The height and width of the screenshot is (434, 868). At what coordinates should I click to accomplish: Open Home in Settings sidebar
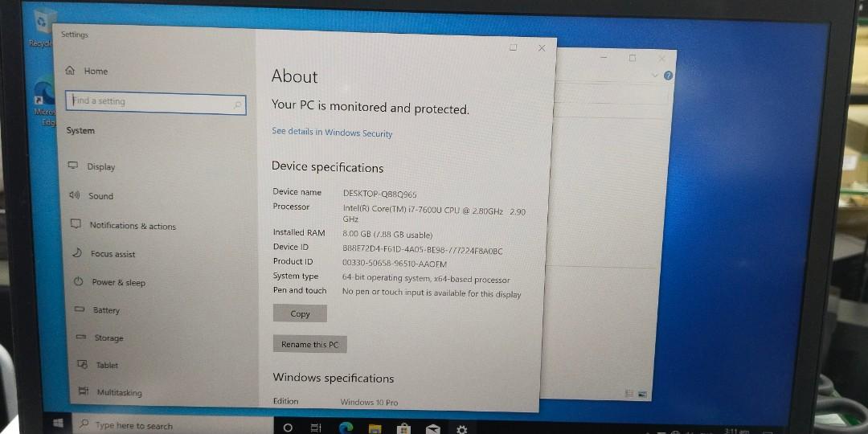point(86,71)
